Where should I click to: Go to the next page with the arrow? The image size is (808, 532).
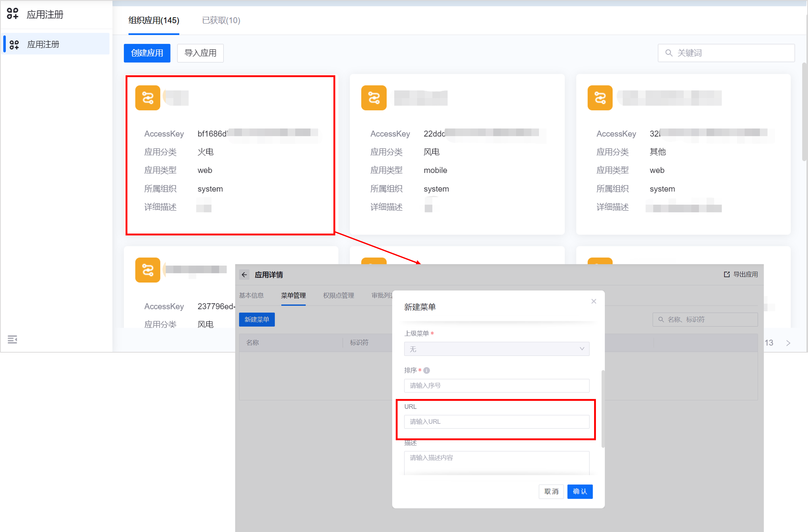[x=788, y=343]
